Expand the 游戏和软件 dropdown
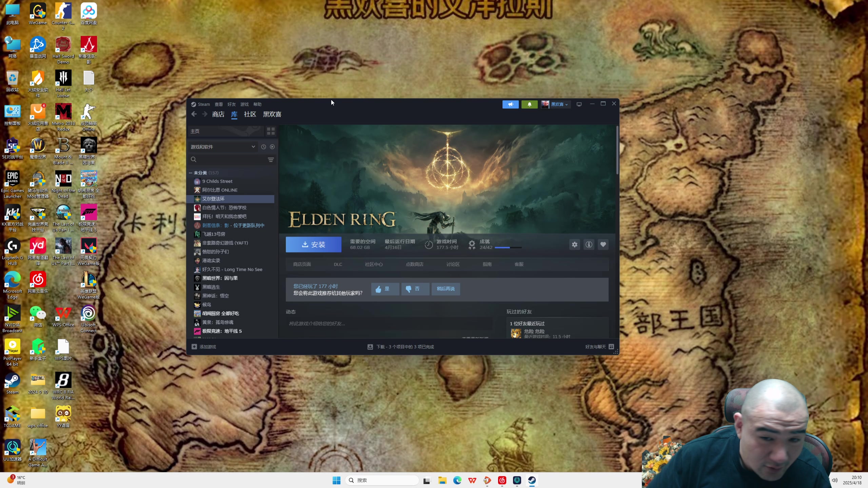The image size is (868, 488). coord(253,147)
